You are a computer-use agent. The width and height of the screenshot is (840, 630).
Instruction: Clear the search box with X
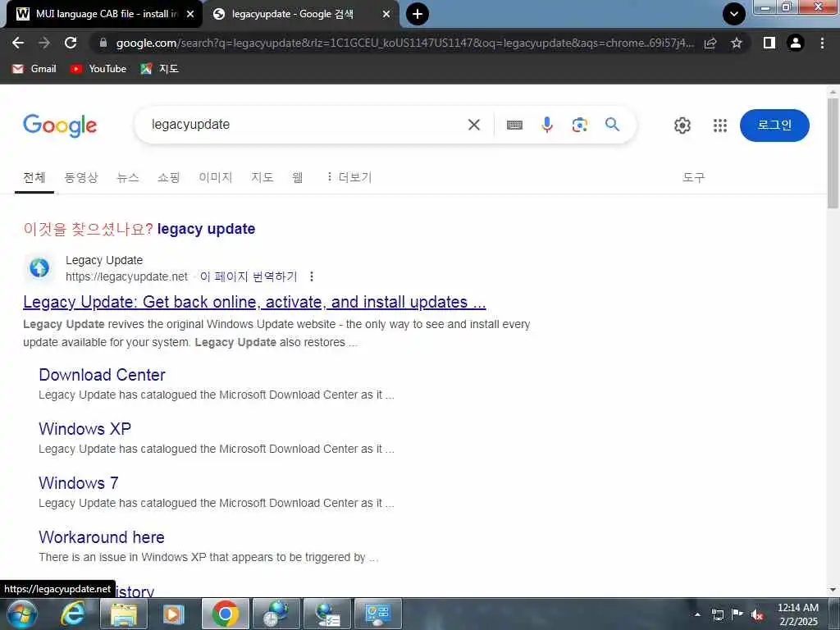(x=473, y=125)
